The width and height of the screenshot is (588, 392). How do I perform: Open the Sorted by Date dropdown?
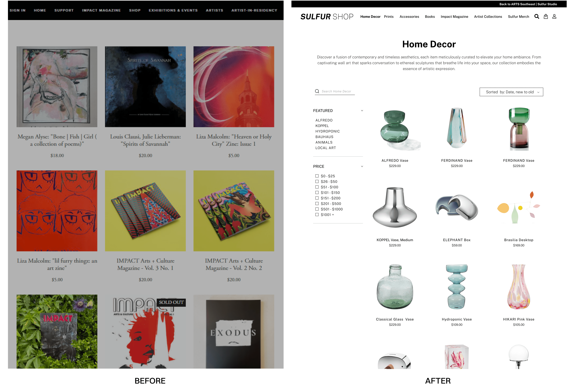tap(511, 92)
